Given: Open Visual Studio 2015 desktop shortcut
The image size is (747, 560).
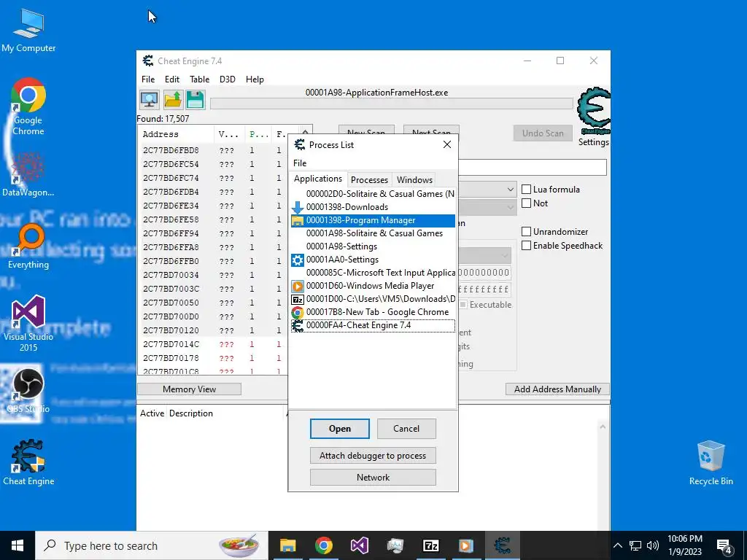Looking at the screenshot, I should [28, 324].
